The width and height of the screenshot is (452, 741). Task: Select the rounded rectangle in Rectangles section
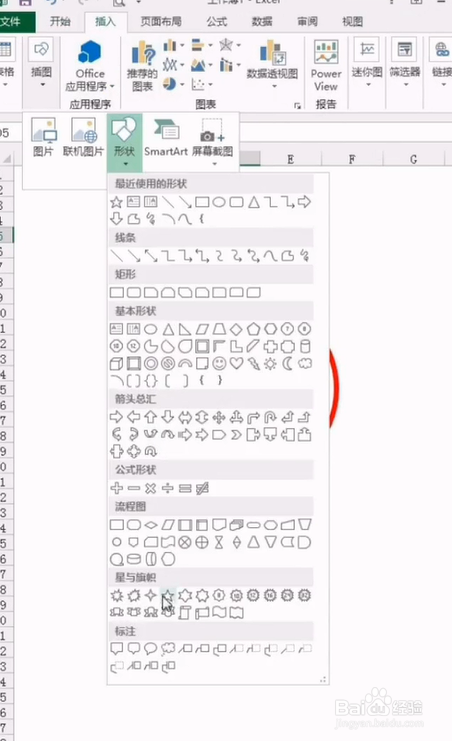(134, 292)
